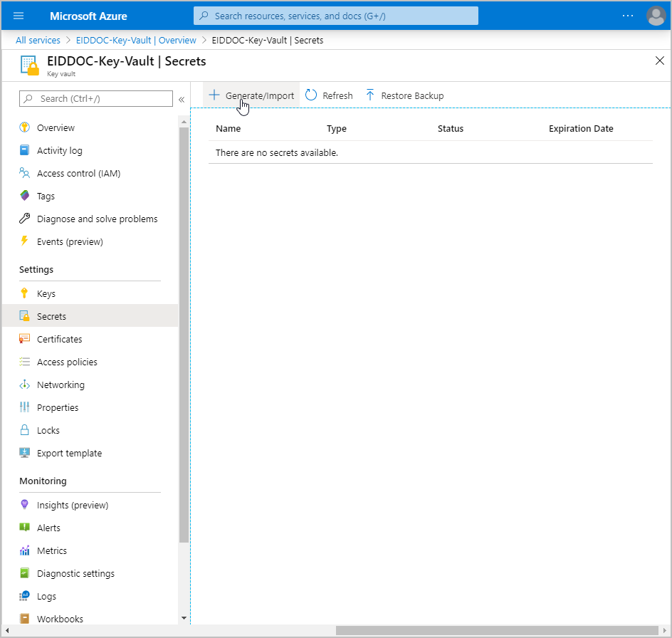Open the Keys icon in Settings

click(25, 293)
